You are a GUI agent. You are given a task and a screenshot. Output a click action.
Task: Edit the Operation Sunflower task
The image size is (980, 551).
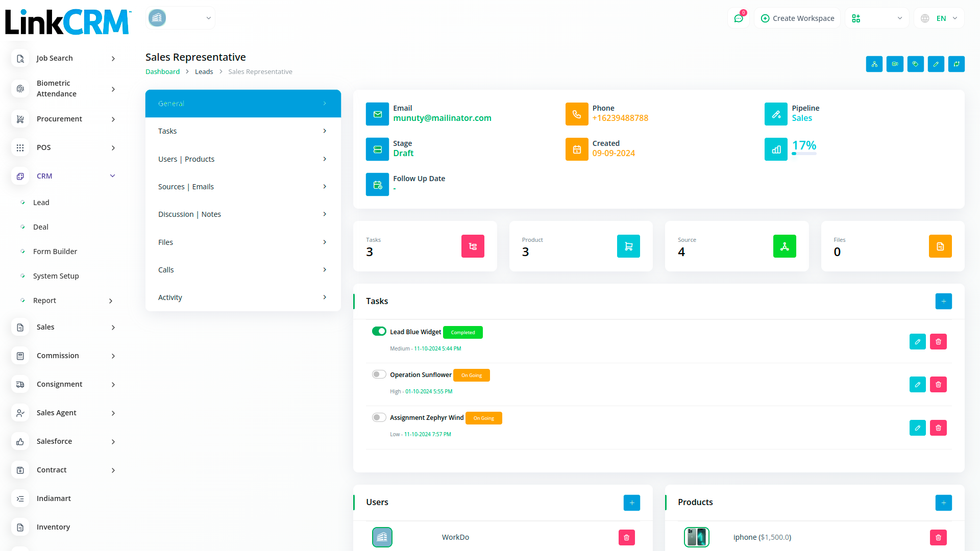tap(917, 385)
